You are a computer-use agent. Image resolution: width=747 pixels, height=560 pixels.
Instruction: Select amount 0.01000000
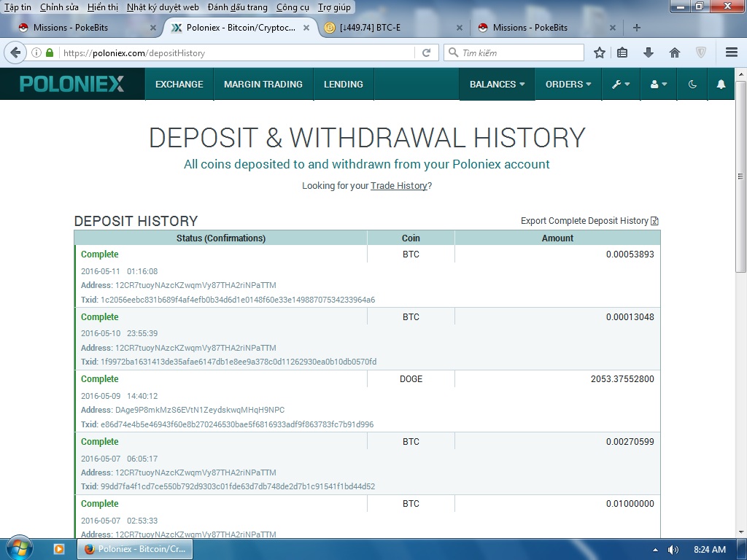630,504
